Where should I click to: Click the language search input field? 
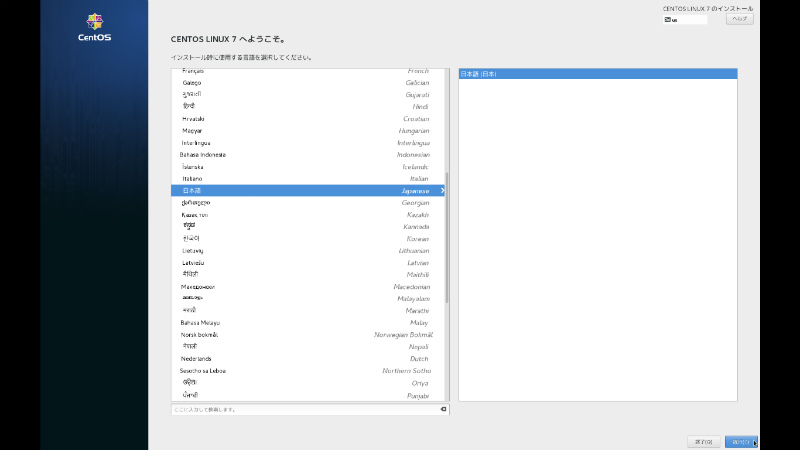pos(300,409)
